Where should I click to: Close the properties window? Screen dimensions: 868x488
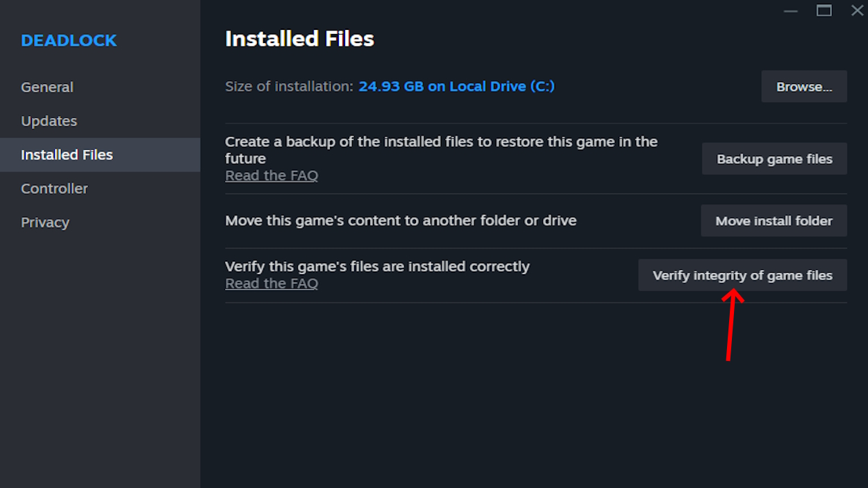(858, 11)
